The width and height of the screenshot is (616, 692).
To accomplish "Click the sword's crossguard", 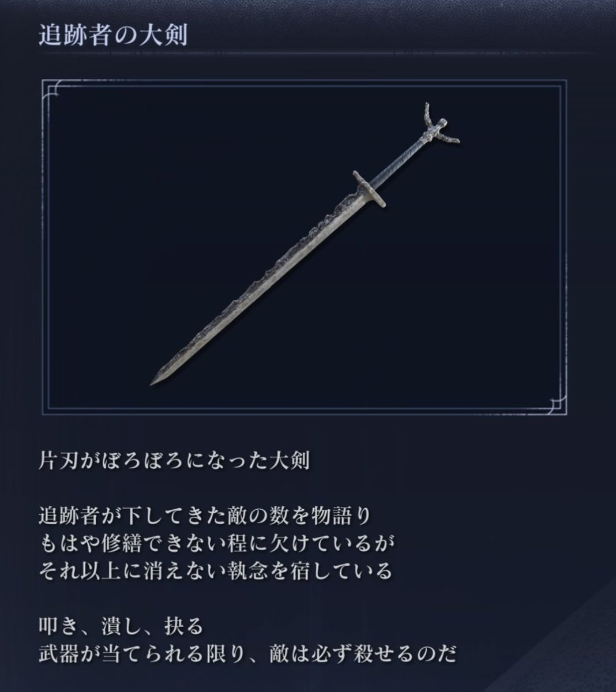I will coord(369,189).
